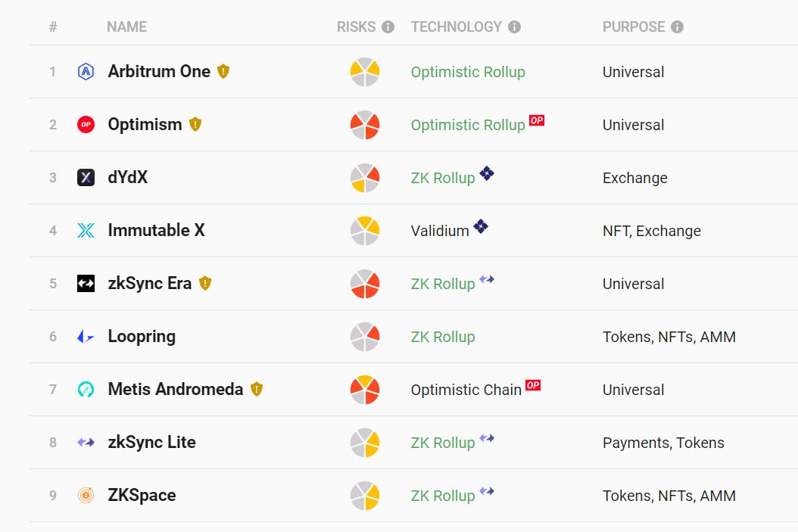Open the zkSync Lite project page
Screen dimensions: 798x532
pyautogui.click(x=151, y=443)
